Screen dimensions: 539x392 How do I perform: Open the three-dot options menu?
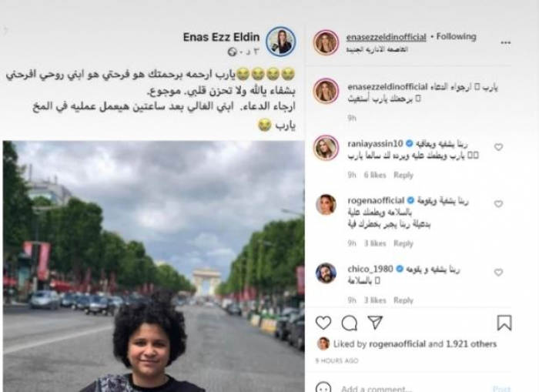tap(506, 42)
